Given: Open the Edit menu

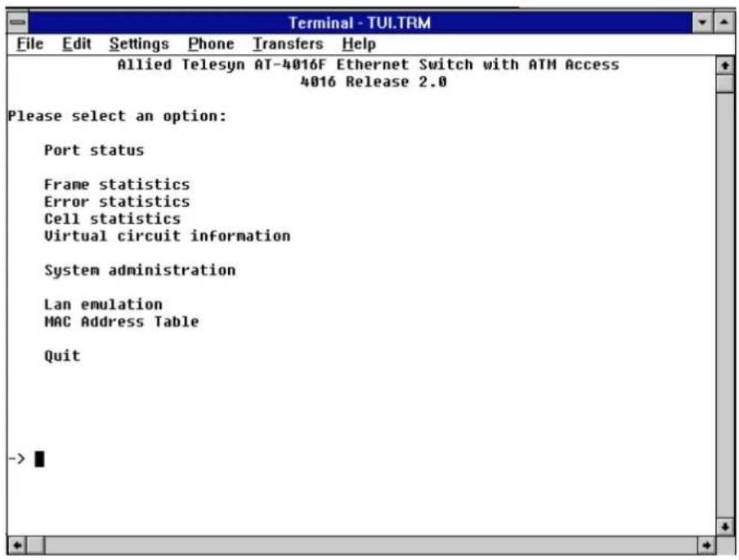Looking at the screenshot, I should coord(76,44).
